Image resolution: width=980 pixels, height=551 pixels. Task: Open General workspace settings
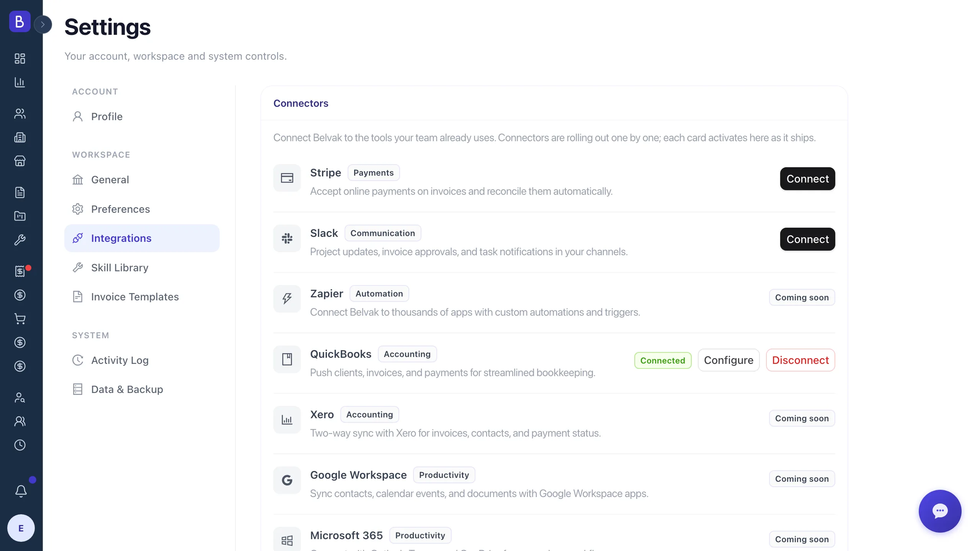click(x=142, y=180)
